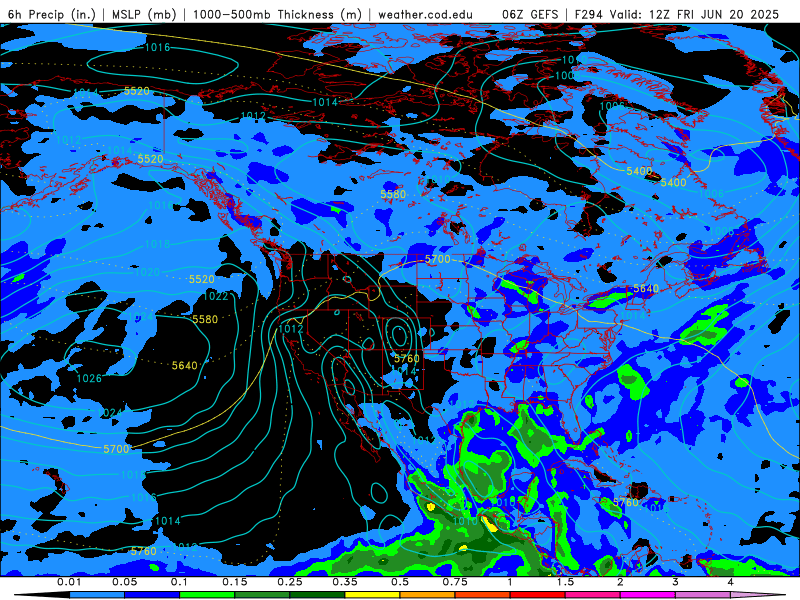Click the weather.cod.edu site text
Image resolution: width=800 pixels, height=600 pixels.
pyautogui.click(x=425, y=14)
